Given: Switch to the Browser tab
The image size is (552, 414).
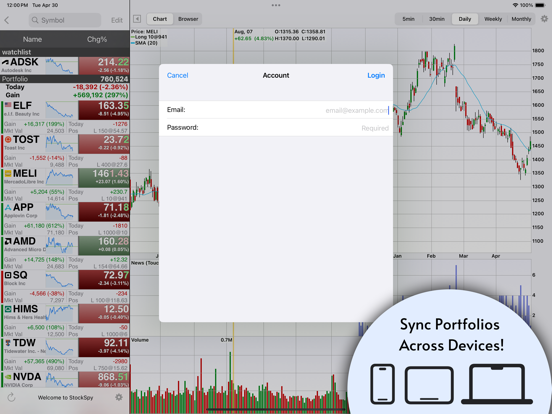Looking at the screenshot, I should point(188,19).
